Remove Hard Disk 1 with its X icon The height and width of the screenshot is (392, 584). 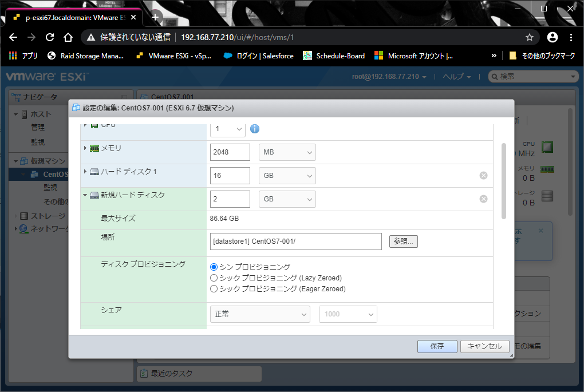click(x=483, y=175)
